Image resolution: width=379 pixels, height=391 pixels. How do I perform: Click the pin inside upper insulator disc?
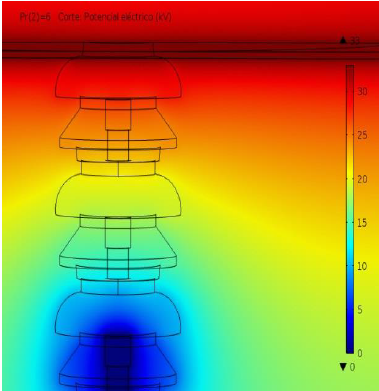pos(118,131)
